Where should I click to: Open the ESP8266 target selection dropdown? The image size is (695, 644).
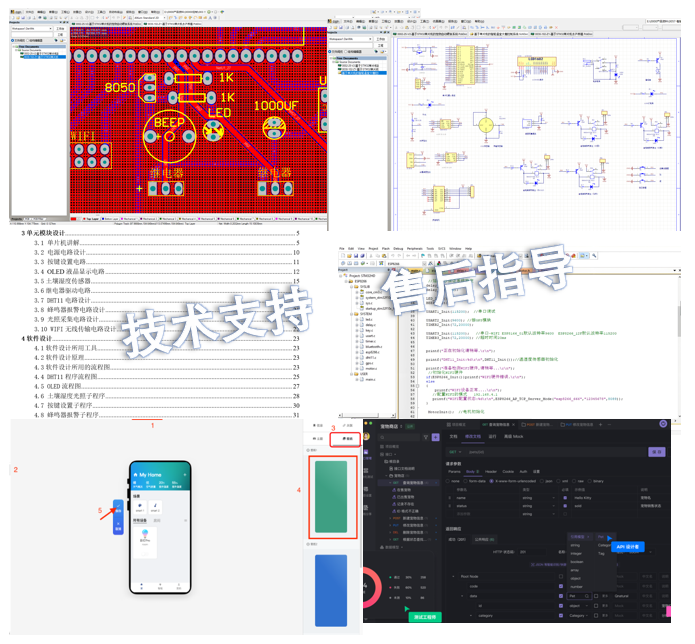click(x=424, y=263)
